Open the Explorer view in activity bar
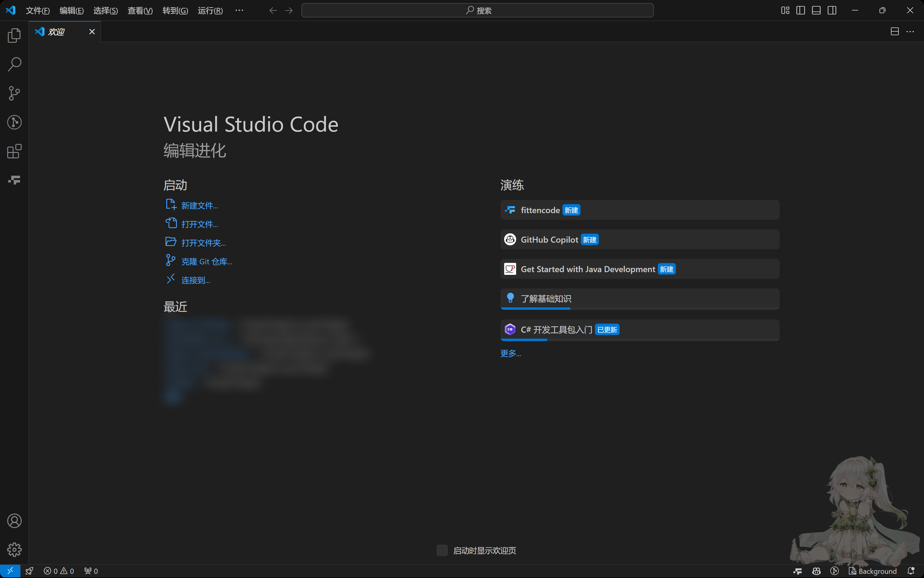Viewport: 924px width, 578px height. 14,35
